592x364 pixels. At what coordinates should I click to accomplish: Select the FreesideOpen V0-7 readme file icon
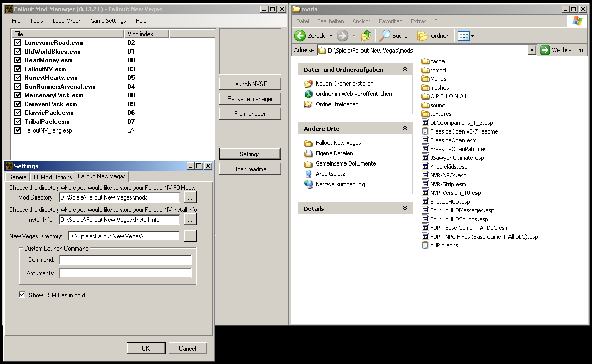click(425, 131)
